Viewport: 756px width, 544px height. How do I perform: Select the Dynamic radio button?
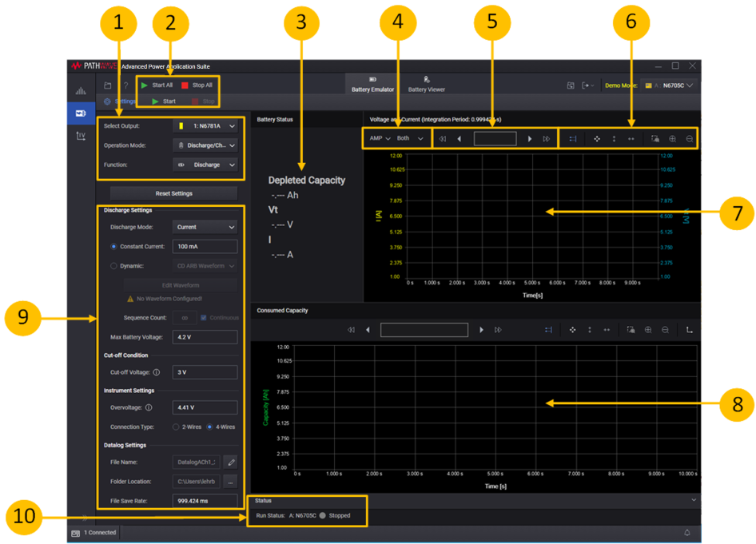(x=113, y=266)
